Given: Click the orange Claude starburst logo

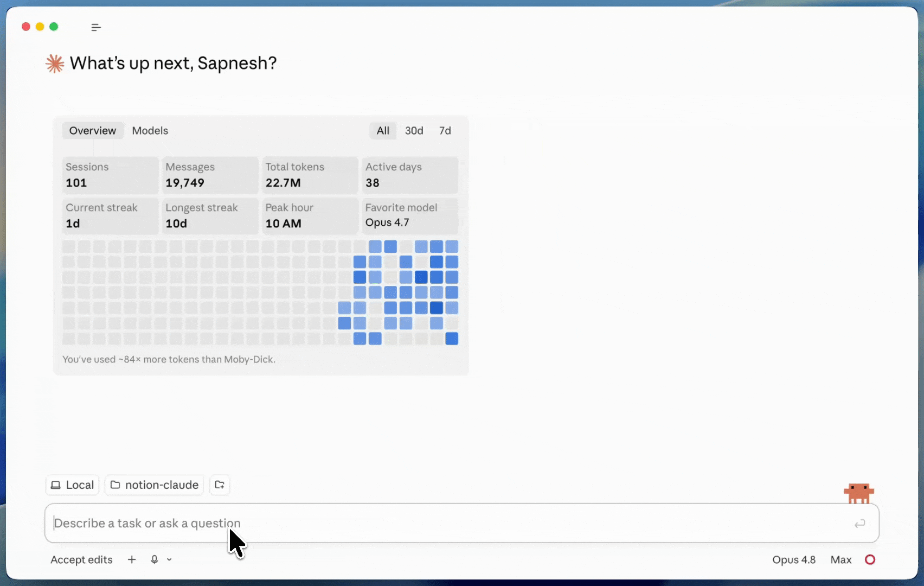Looking at the screenshot, I should [55, 63].
